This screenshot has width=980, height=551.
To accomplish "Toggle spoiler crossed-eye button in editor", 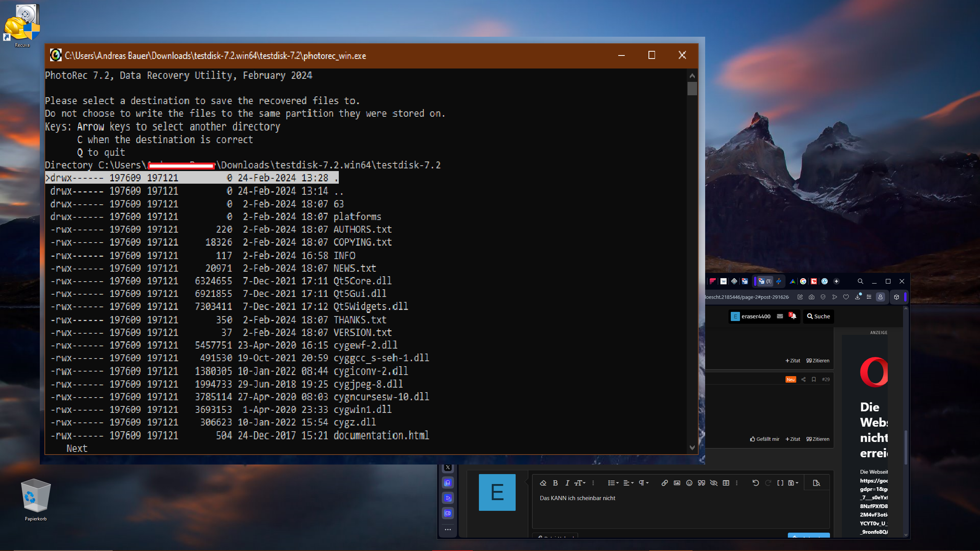I will (x=714, y=483).
